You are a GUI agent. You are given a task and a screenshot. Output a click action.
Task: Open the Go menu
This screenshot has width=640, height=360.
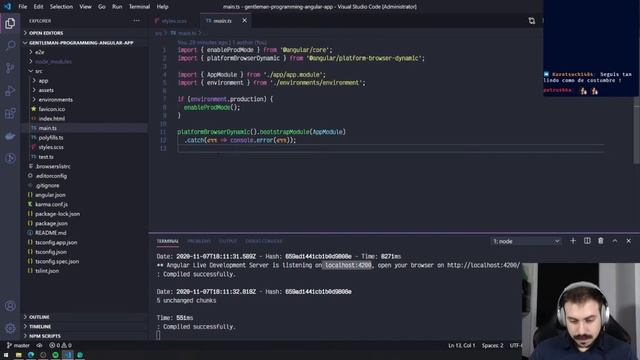click(102, 7)
